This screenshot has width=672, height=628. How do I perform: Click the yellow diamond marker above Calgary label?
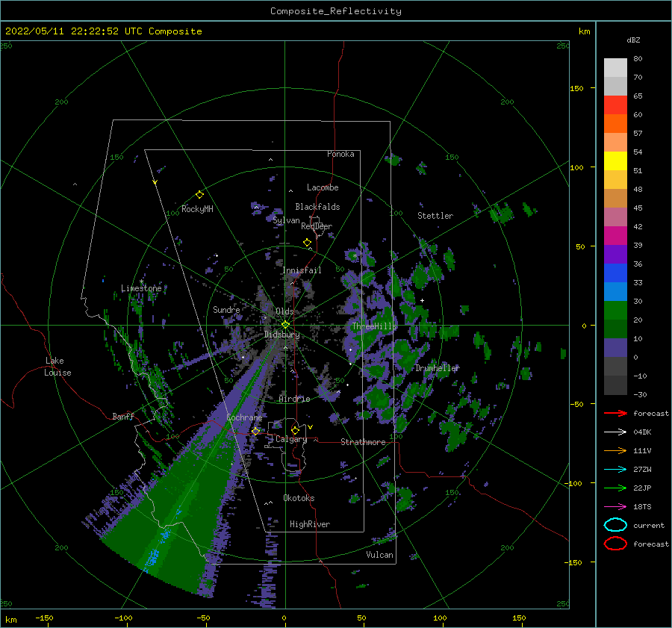(x=295, y=430)
